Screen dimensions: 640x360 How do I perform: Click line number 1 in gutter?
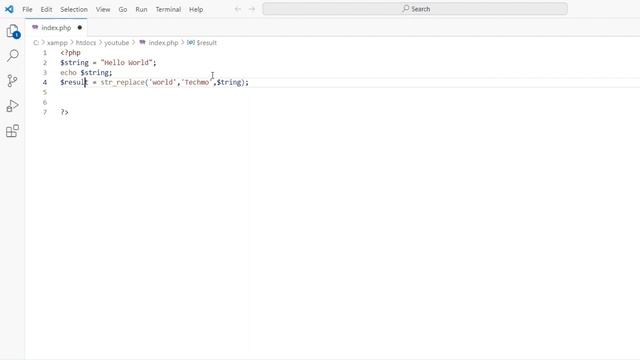pyautogui.click(x=45, y=53)
